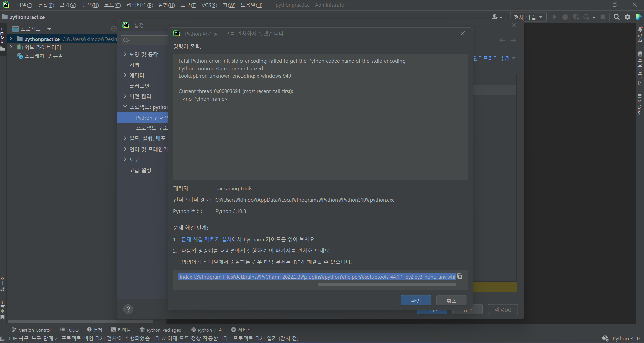644x343 pixels.
Task: Open the 터미널 tool window tab
Action: coord(121,330)
